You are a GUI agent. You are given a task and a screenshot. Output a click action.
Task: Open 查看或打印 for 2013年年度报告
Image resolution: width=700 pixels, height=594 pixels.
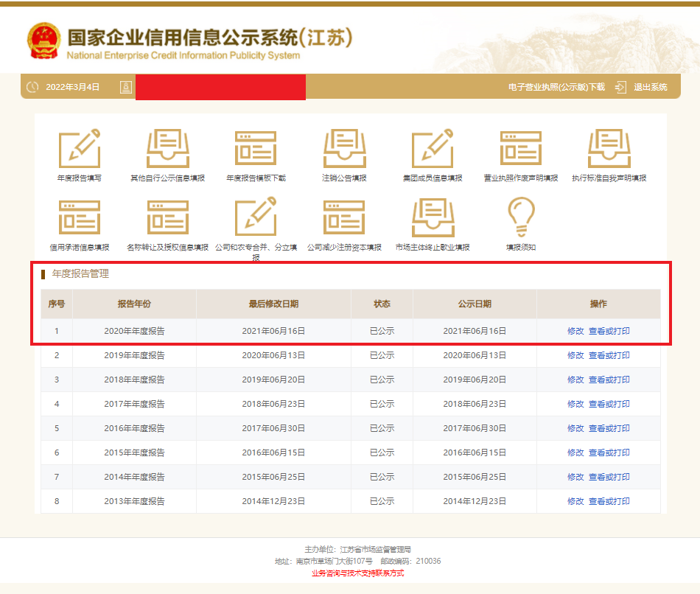[x=609, y=501]
